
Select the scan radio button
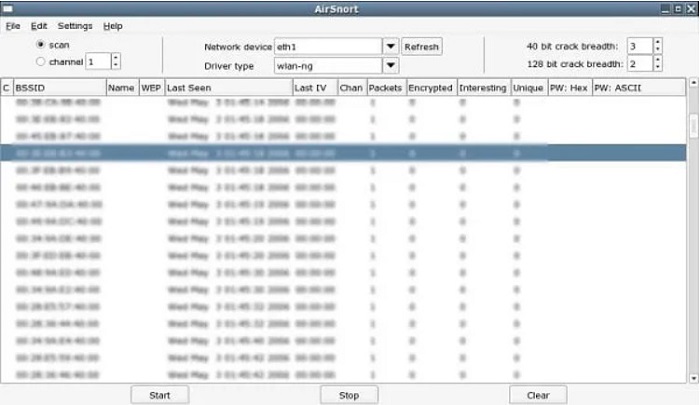coord(41,45)
